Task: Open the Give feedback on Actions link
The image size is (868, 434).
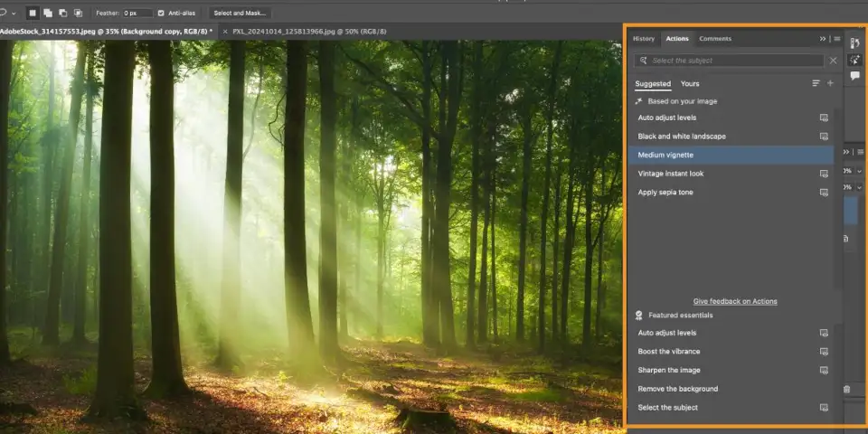Action: pyautogui.click(x=735, y=301)
